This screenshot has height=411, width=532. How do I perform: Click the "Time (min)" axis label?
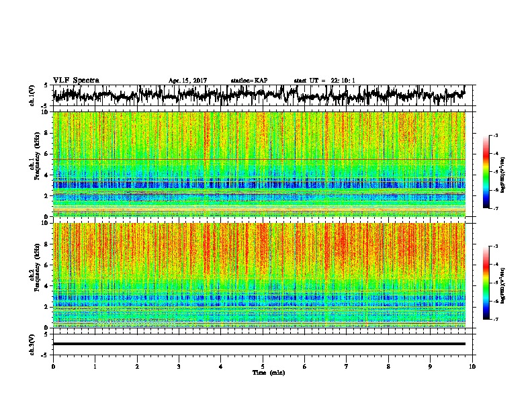point(269,373)
